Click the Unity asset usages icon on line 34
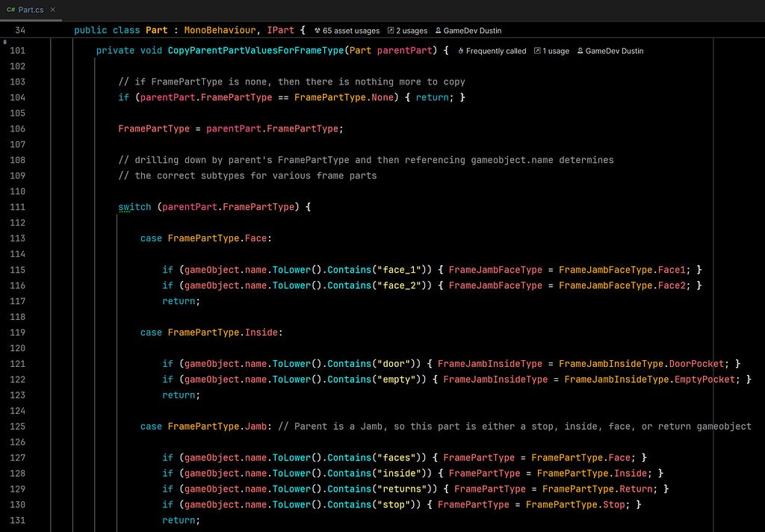This screenshot has height=532, width=765. pos(317,31)
